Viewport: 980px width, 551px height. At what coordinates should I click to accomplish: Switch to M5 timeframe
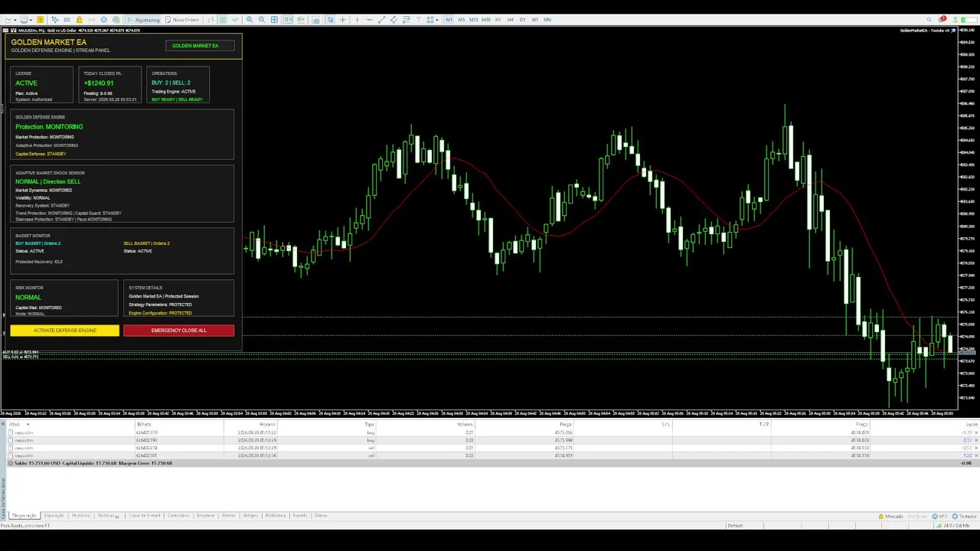coord(461,20)
